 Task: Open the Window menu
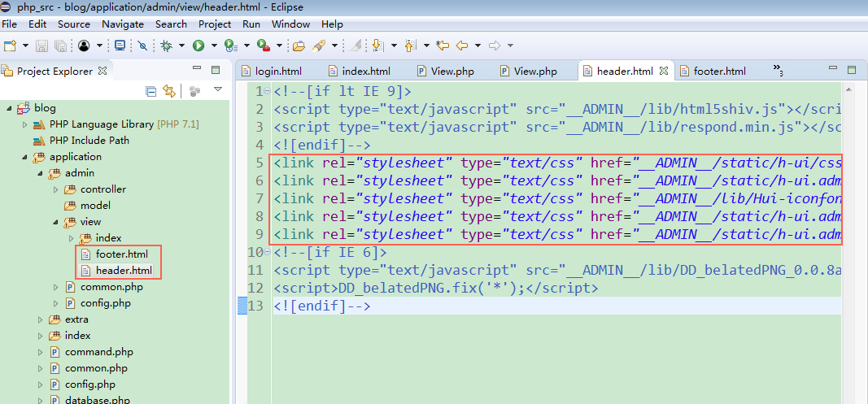290,24
